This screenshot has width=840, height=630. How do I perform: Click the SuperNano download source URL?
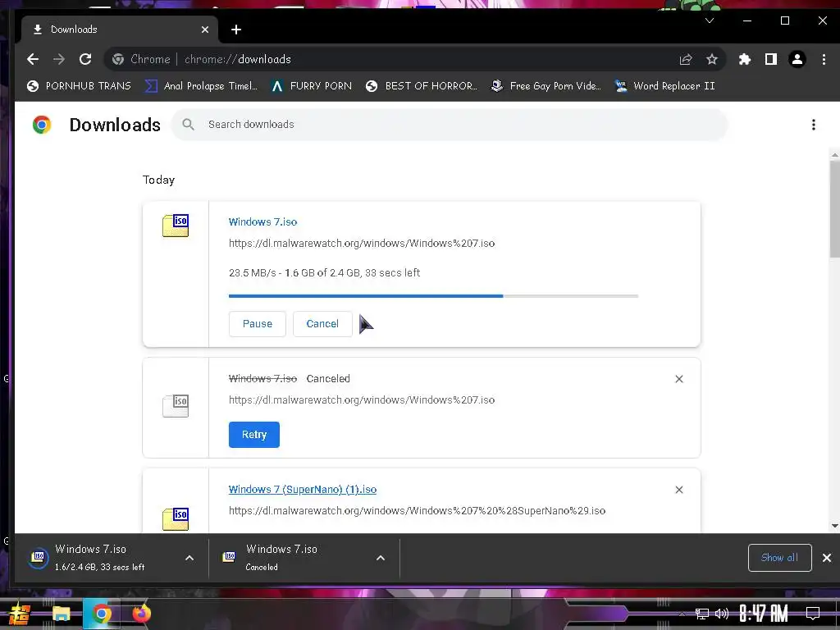(x=417, y=511)
